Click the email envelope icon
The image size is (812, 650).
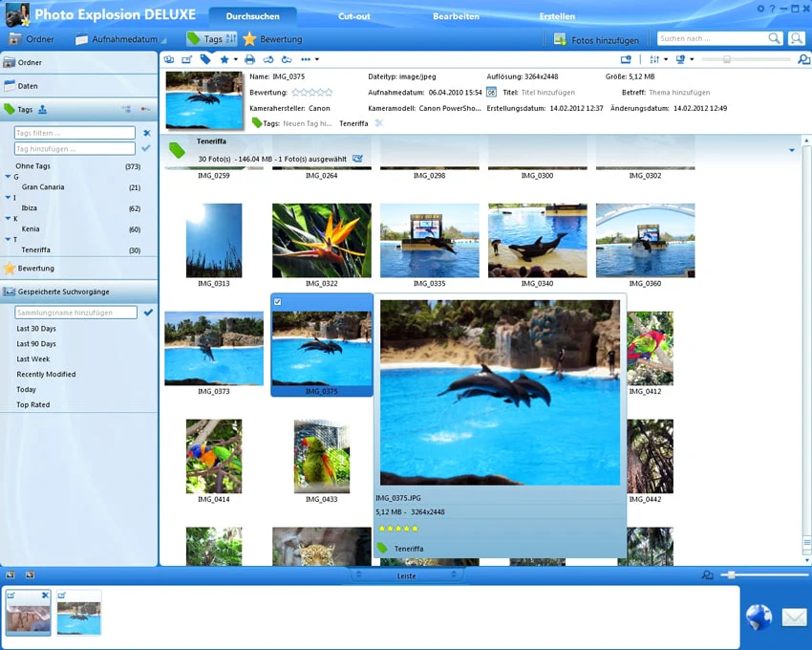click(794, 617)
